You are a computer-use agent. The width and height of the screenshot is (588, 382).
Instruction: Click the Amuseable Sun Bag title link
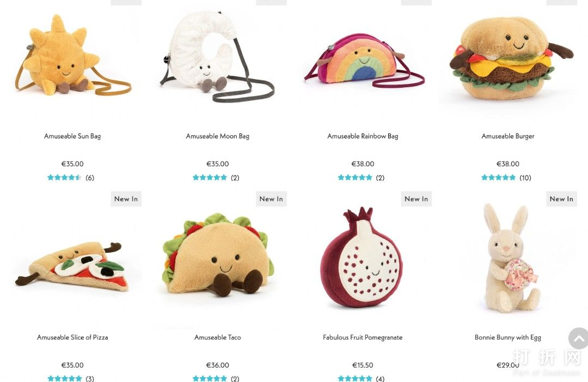(72, 136)
